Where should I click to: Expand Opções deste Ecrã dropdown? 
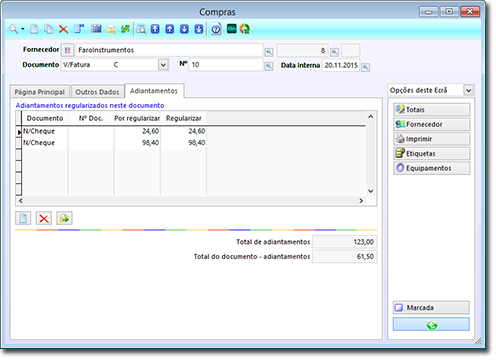pos(468,90)
